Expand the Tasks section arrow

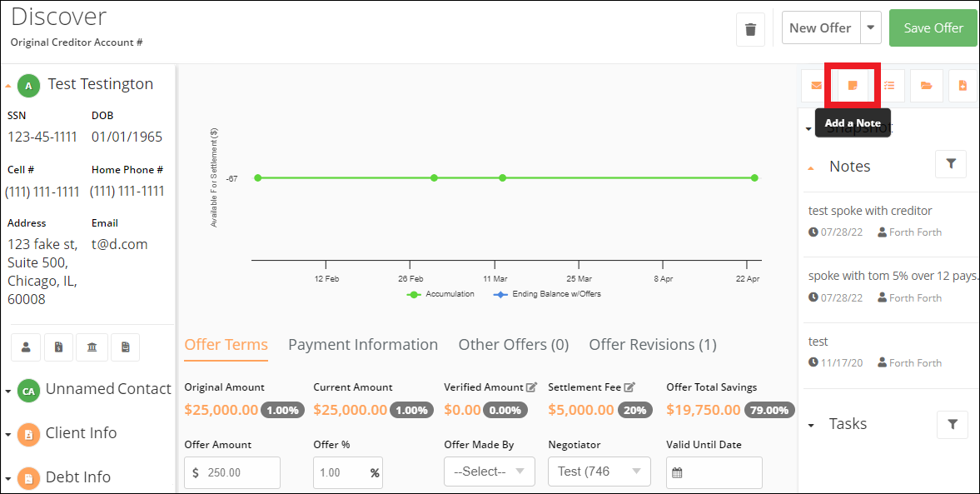point(811,425)
